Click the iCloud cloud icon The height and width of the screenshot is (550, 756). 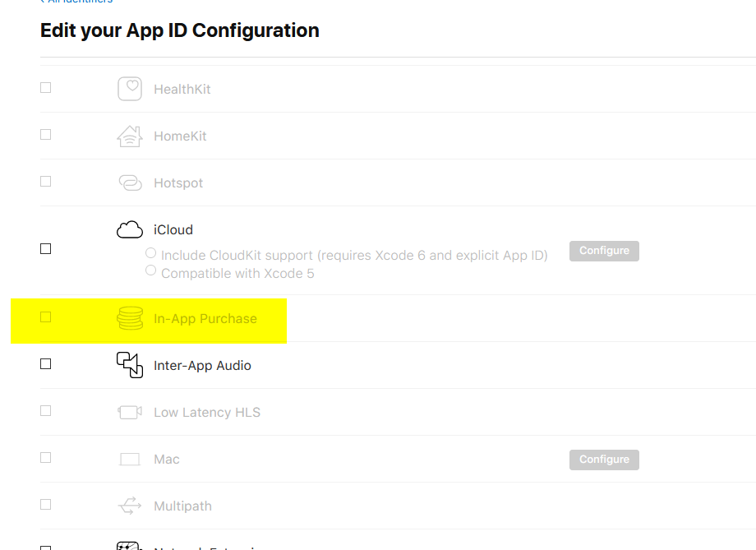pyautogui.click(x=130, y=230)
